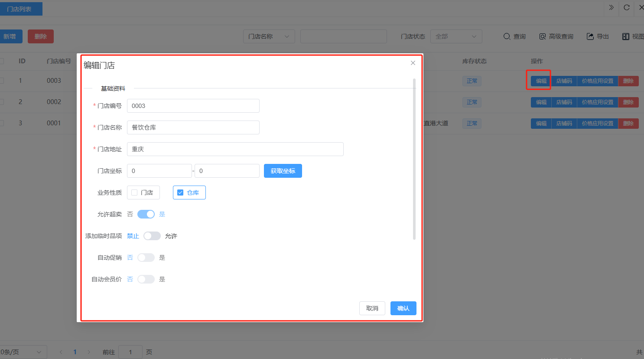Open 高级查询 advanced search
Image resolution: width=644 pixels, height=359 pixels.
coord(556,36)
